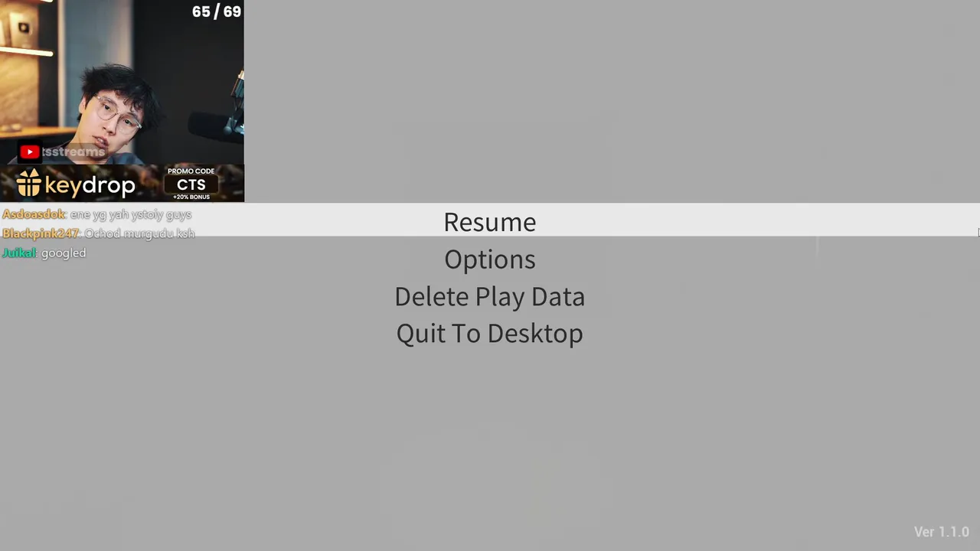Click the "ene yg yah ystoiy guys" message
Viewport: 980px width, 551px height.
pos(131,215)
